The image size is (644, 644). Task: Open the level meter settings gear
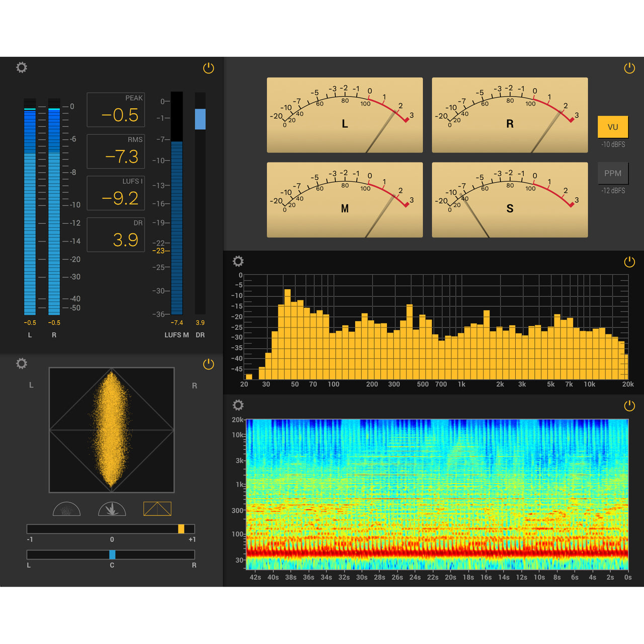21,67
